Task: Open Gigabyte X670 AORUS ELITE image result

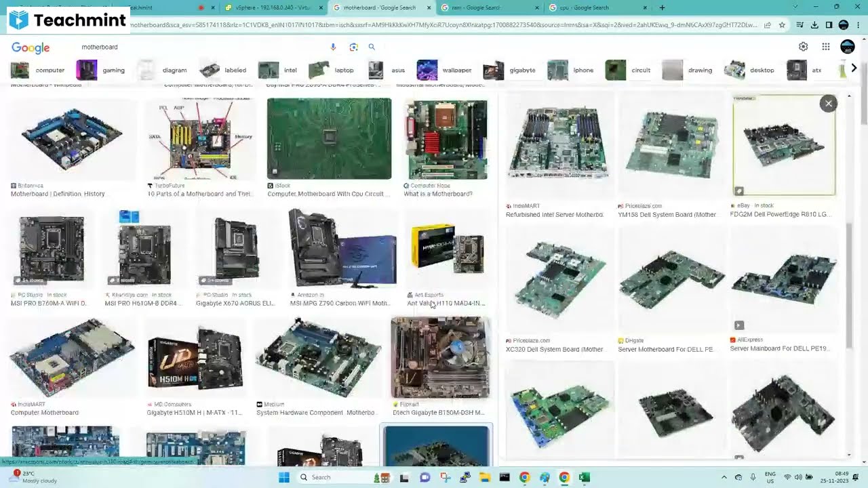Action: (x=236, y=249)
